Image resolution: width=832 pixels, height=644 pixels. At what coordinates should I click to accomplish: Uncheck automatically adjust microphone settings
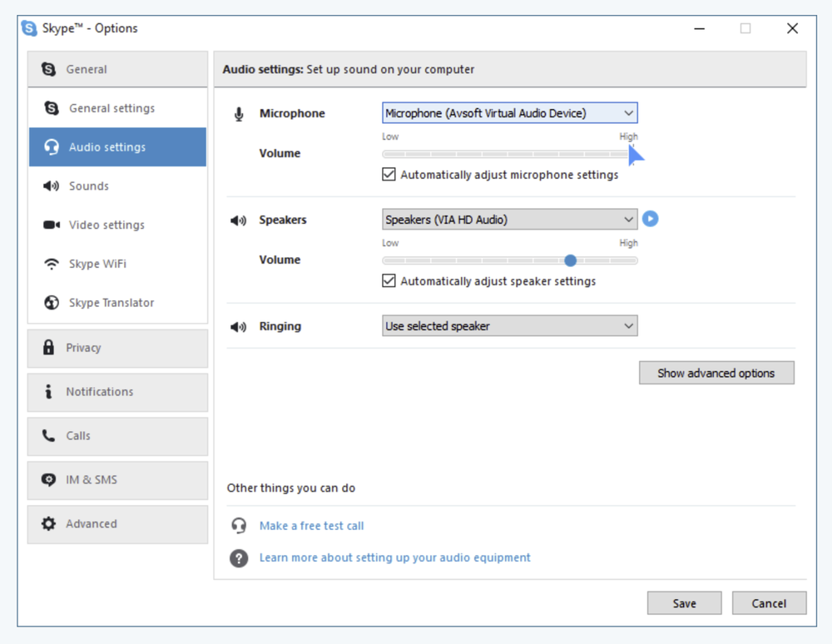[x=389, y=175]
